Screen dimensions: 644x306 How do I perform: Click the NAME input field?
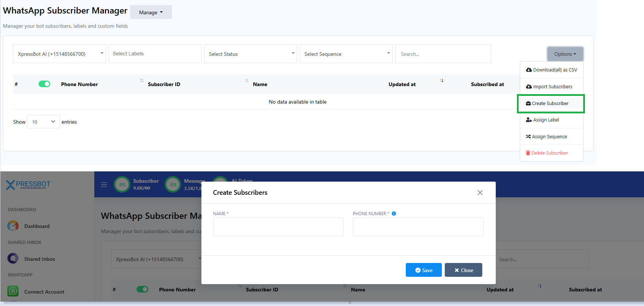(x=278, y=227)
